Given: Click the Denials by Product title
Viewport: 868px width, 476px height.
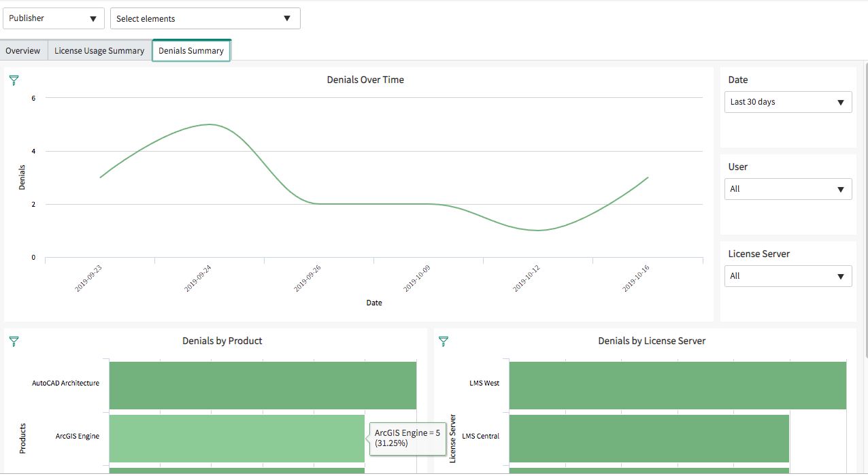Looking at the screenshot, I should (x=222, y=341).
